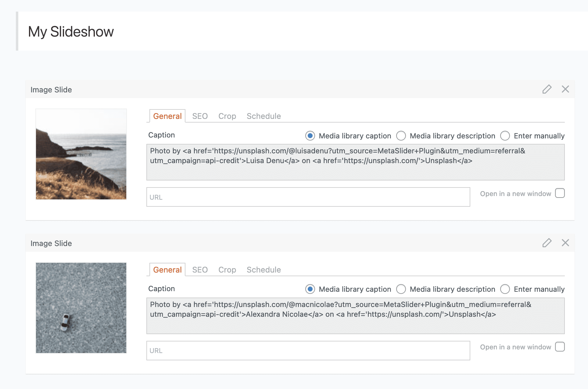
Task: Open the SEO tab of first slide
Action: tap(200, 116)
